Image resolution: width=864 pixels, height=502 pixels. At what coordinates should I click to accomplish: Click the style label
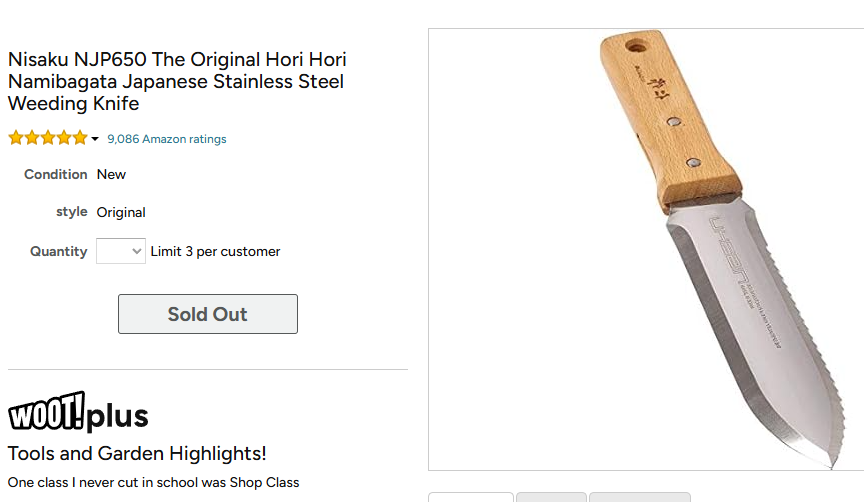tap(72, 212)
